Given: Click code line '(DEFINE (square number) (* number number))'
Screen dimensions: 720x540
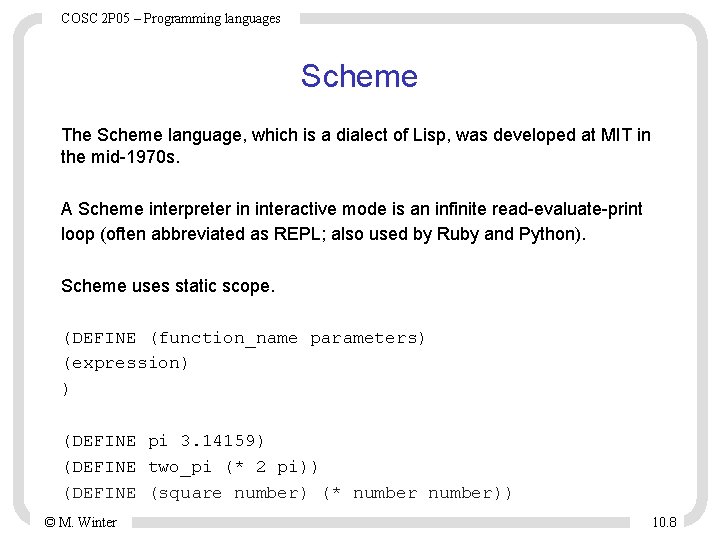Looking at the screenshot, I should (287, 493).
